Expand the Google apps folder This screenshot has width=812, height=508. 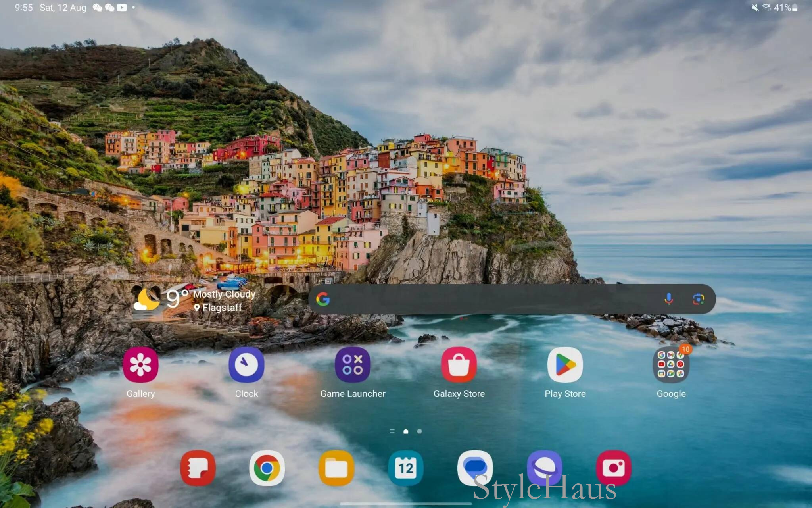click(671, 365)
